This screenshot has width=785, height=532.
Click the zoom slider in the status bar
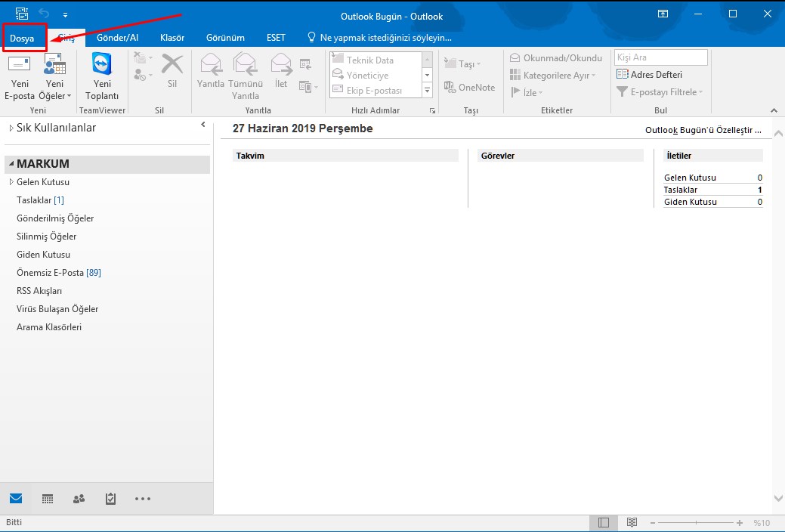point(696,522)
